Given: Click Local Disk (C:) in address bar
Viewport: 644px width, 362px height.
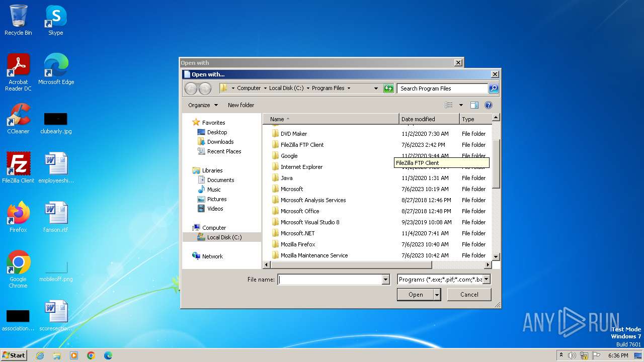Looking at the screenshot, I should click(286, 88).
